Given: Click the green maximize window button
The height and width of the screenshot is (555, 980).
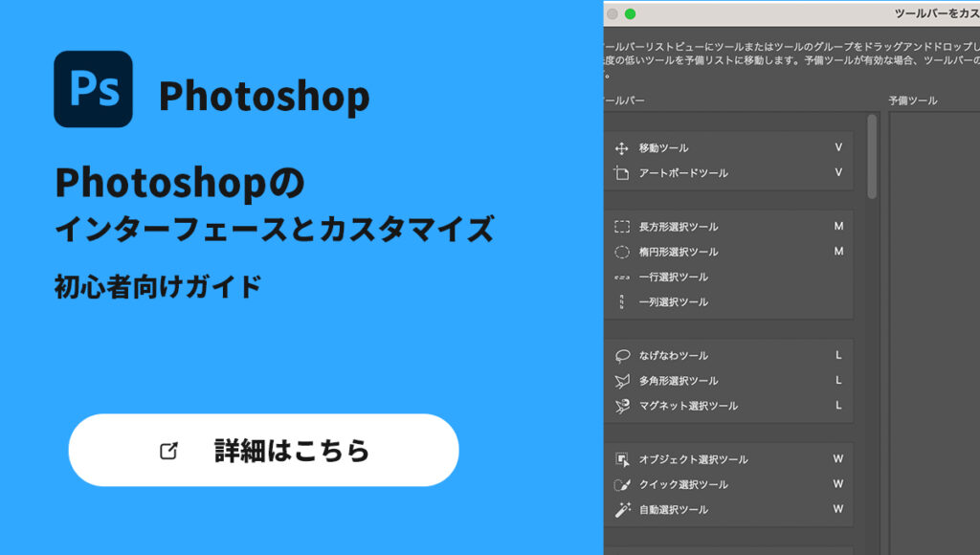Looking at the screenshot, I should point(630,14).
